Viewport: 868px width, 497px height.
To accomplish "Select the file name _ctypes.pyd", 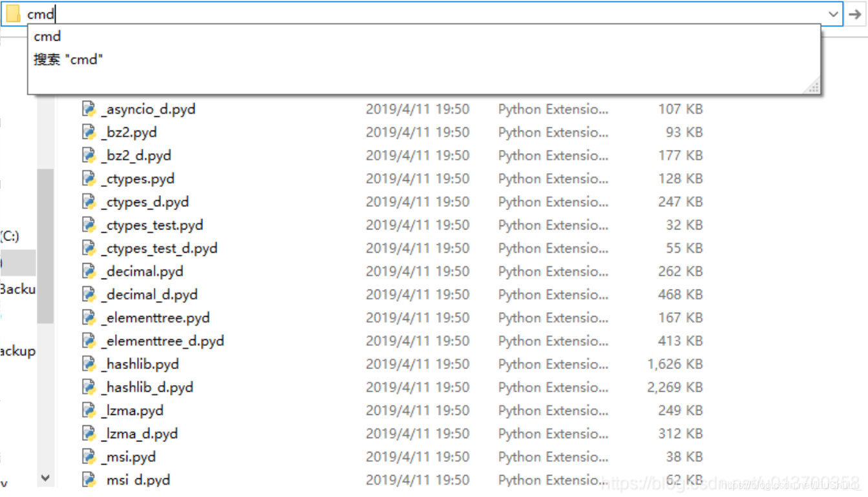I will click(x=138, y=179).
